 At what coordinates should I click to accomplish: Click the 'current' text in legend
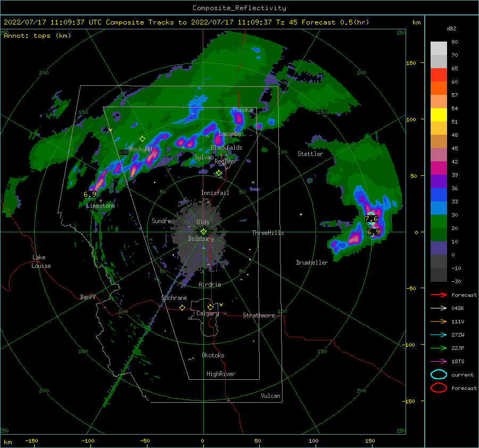click(x=463, y=375)
